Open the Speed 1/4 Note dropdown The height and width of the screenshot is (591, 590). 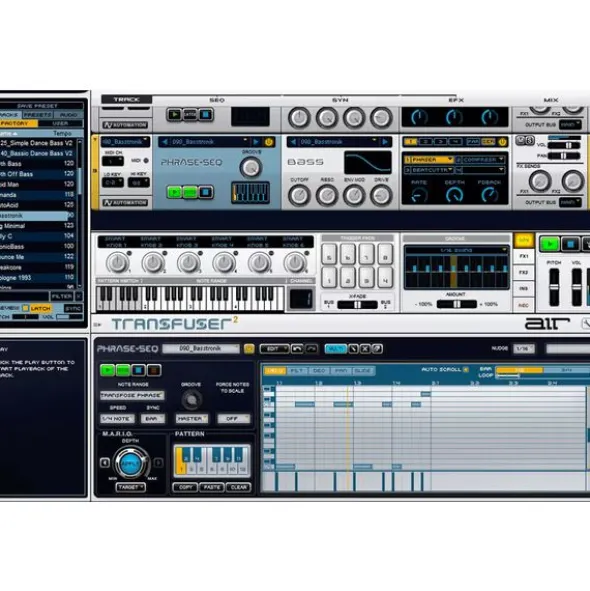(x=117, y=418)
